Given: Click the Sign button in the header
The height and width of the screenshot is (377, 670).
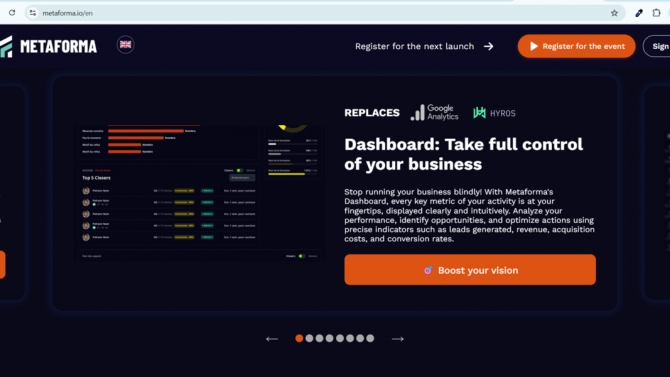Looking at the screenshot, I should pos(657,46).
